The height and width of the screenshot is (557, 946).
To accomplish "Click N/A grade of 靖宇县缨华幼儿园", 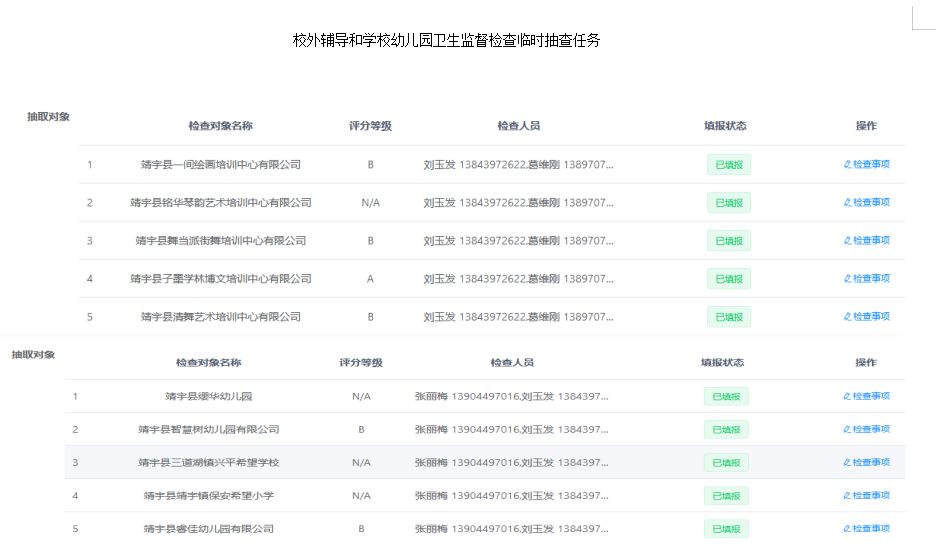I will point(361,396).
